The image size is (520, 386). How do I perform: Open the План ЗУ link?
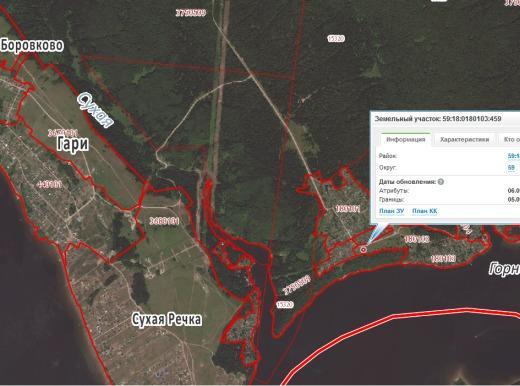[392, 211]
